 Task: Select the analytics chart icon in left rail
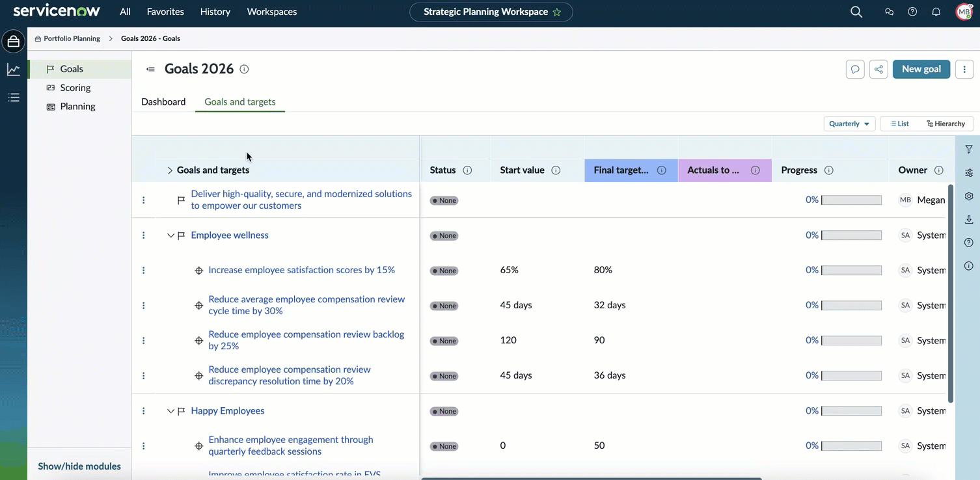(13, 70)
